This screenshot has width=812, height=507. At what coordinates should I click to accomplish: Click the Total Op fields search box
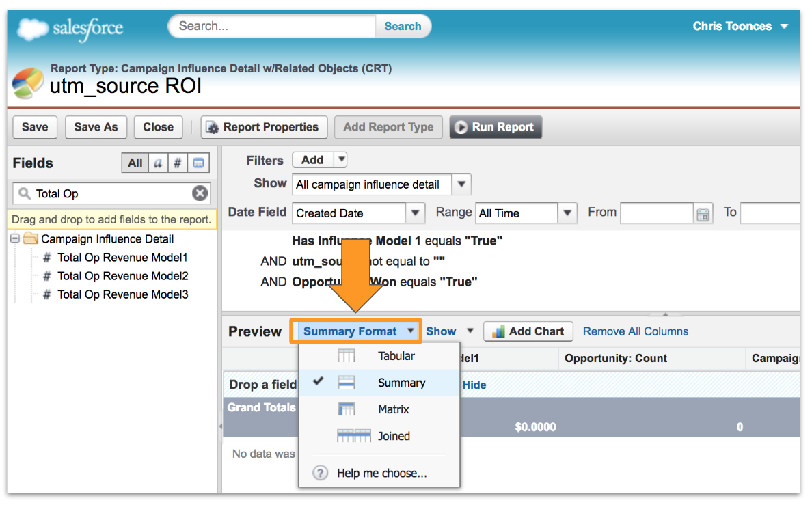coord(110,193)
